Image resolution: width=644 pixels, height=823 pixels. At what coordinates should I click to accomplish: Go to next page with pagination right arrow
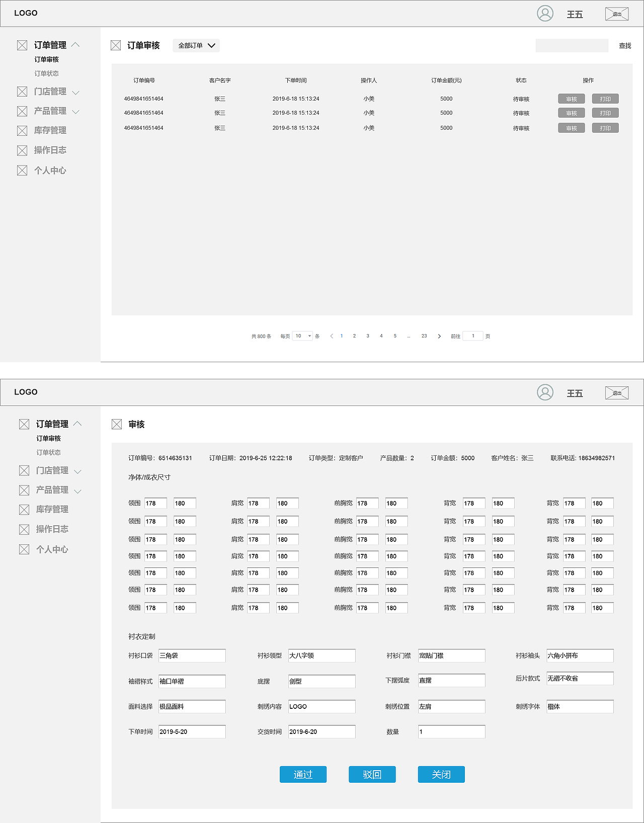[439, 336]
